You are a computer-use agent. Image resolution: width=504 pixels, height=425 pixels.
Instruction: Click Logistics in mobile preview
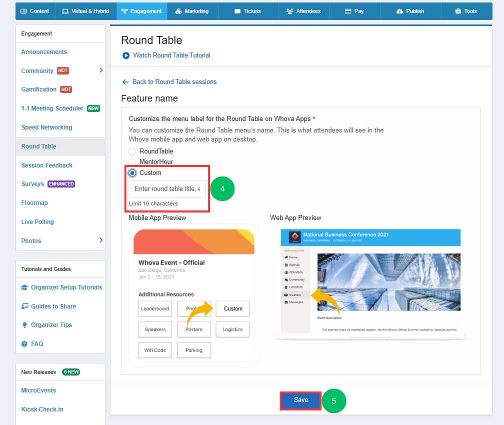coord(232,329)
